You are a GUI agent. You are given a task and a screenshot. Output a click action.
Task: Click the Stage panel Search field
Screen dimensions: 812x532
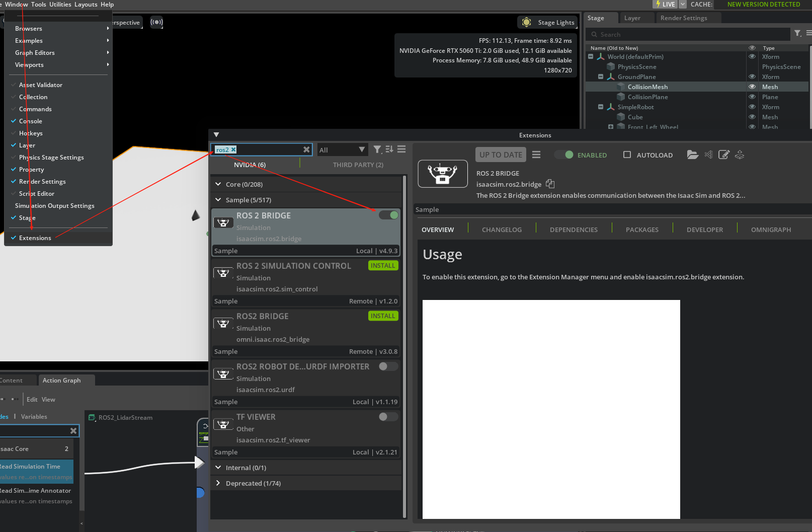(688, 34)
